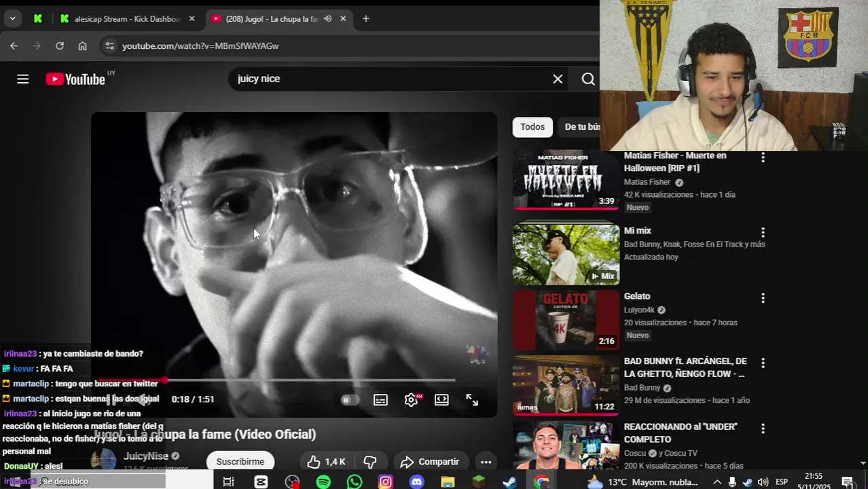Open the Matias Fisher channel link
The height and width of the screenshot is (489, 868).
tap(647, 182)
